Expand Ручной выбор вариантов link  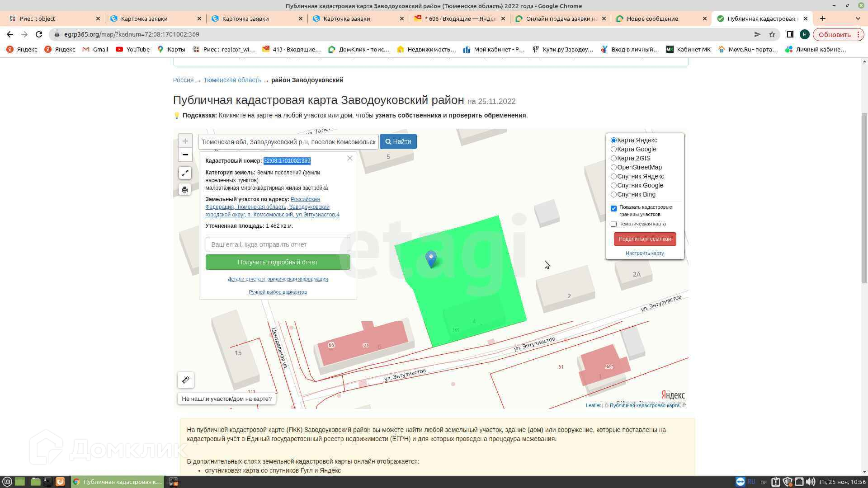278,292
